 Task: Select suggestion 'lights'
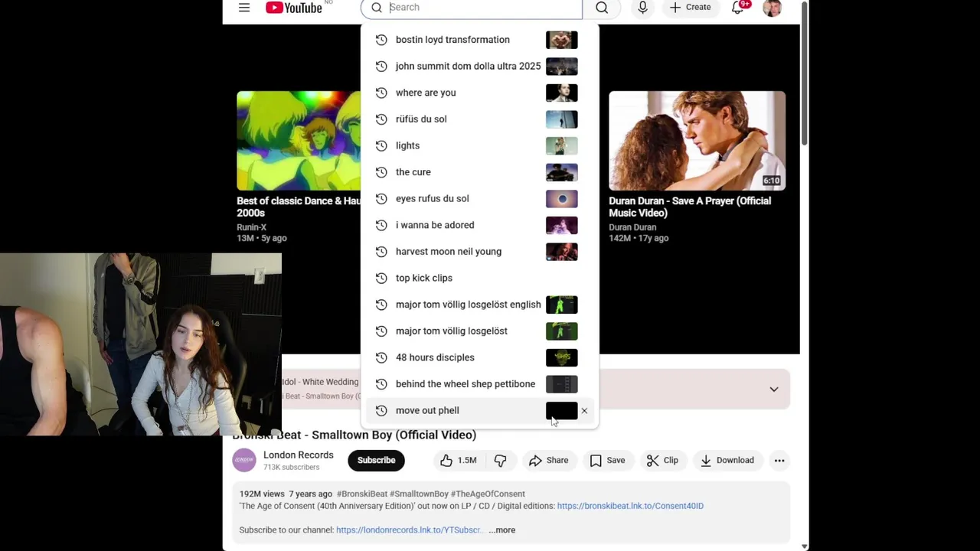(481, 145)
